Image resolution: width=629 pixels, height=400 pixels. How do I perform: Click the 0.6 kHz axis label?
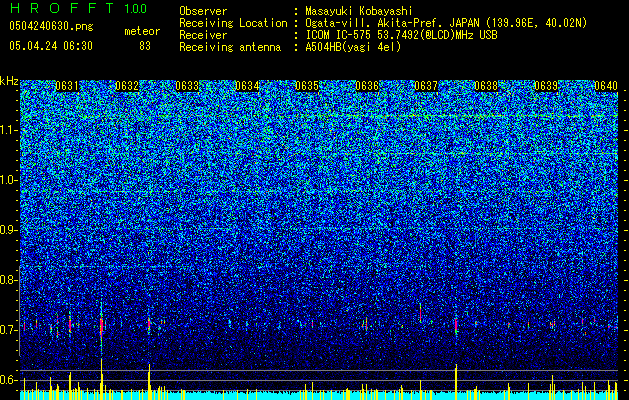(9, 380)
